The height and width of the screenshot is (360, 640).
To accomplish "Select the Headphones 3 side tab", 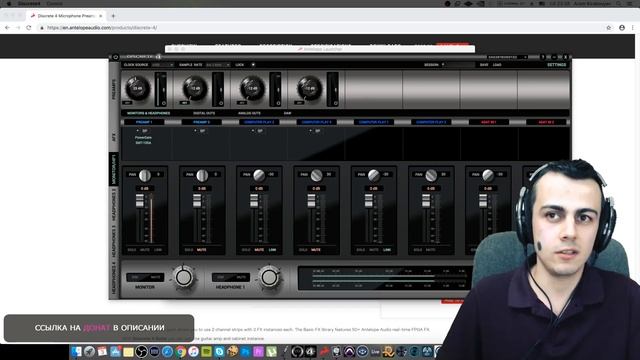I will pos(114,242).
